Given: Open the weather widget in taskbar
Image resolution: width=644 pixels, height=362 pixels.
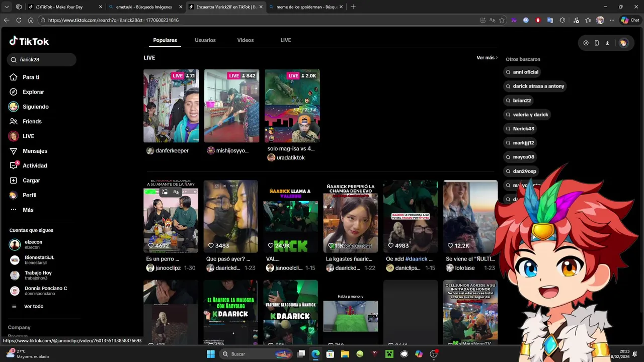Looking at the screenshot, I should point(28,354).
